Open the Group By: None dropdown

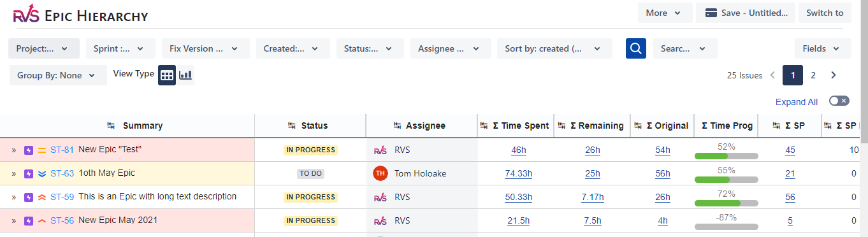click(x=58, y=75)
